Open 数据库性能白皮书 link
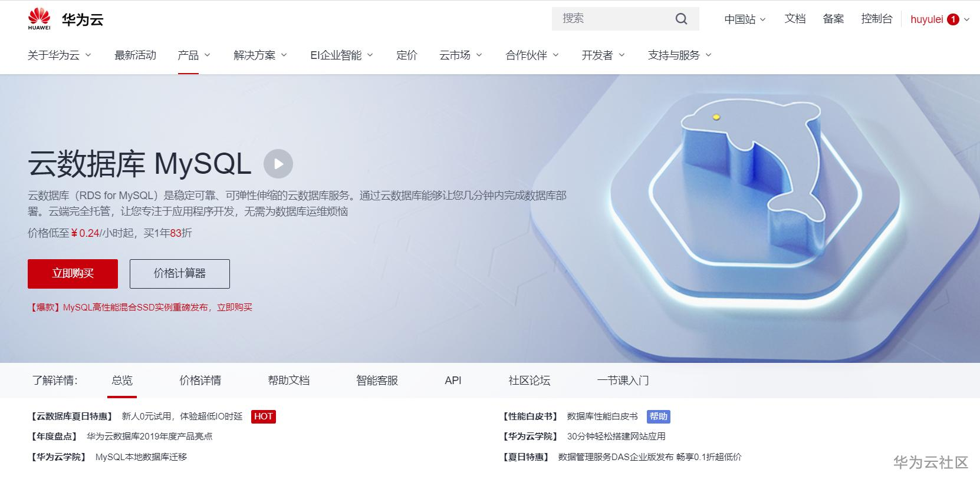Image resolution: width=980 pixels, height=486 pixels. tap(602, 416)
